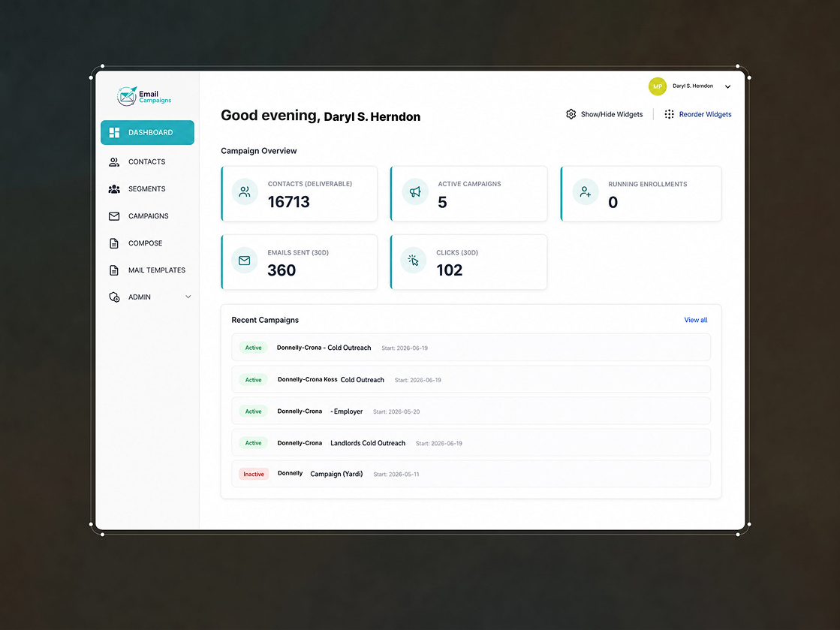Open the Donnelly-Crona - Employer campaign
Viewport: 840px width, 630px height.
click(471, 411)
